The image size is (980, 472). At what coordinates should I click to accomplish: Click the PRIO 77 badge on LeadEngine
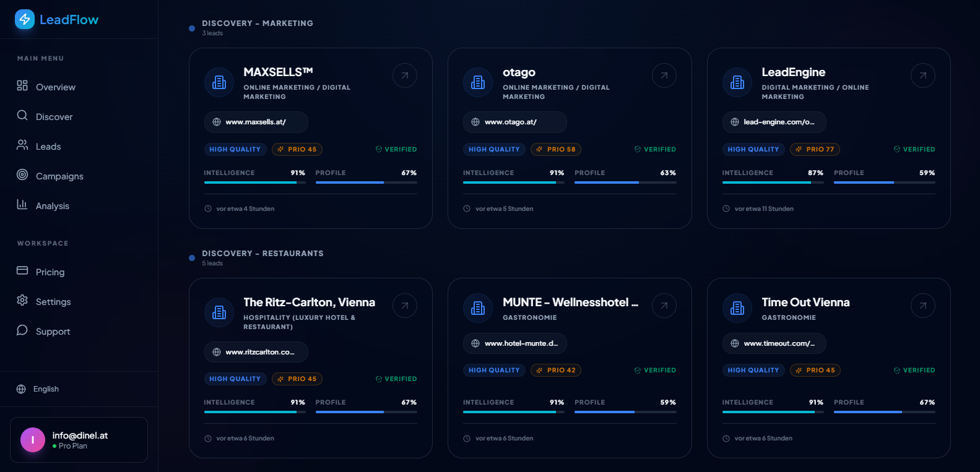click(x=815, y=149)
